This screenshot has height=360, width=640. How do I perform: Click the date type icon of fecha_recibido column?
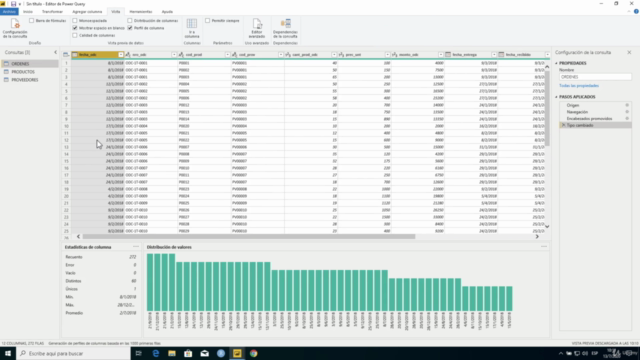coord(501,54)
